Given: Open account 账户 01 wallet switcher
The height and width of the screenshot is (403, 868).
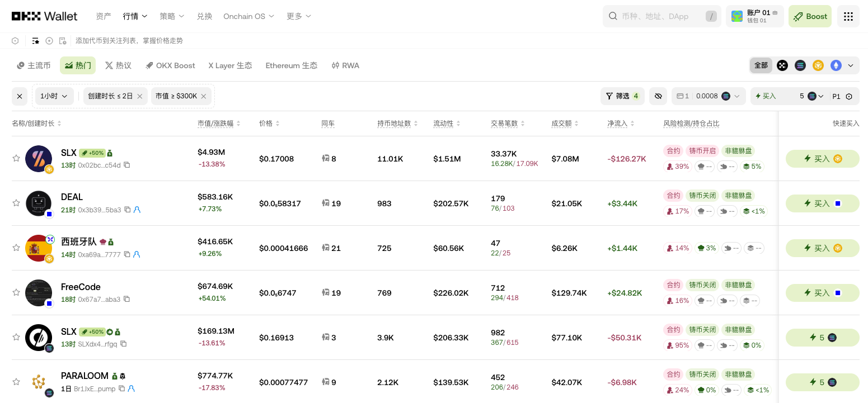Looking at the screenshot, I should [x=755, y=16].
